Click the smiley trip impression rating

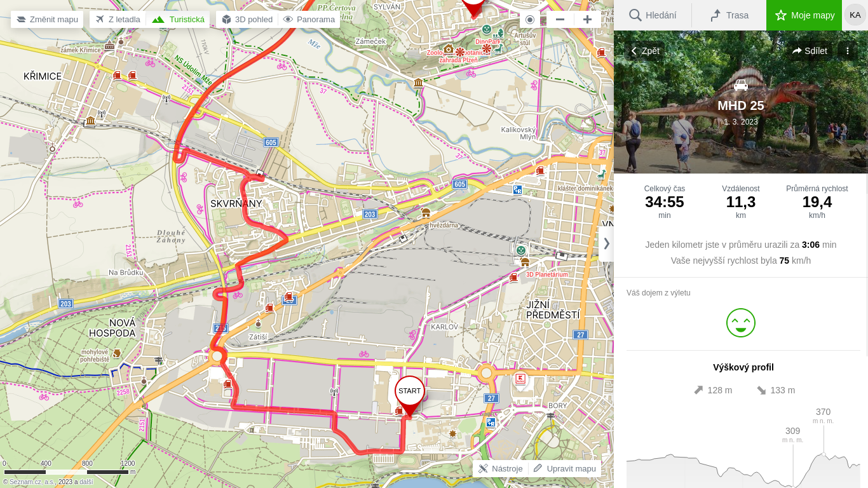[x=741, y=323]
